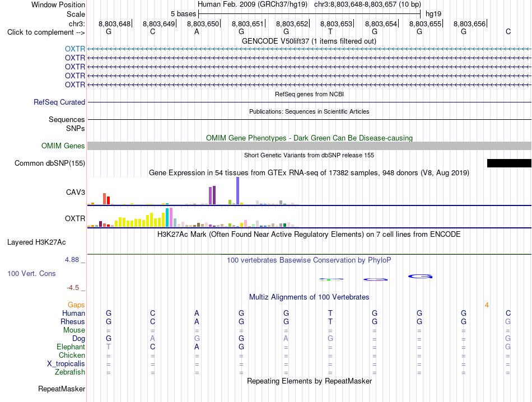This screenshot has height=402, width=532.
Task: Open 'OMIM Gene Phenotypes' green track title
Action: click(310, 138)
